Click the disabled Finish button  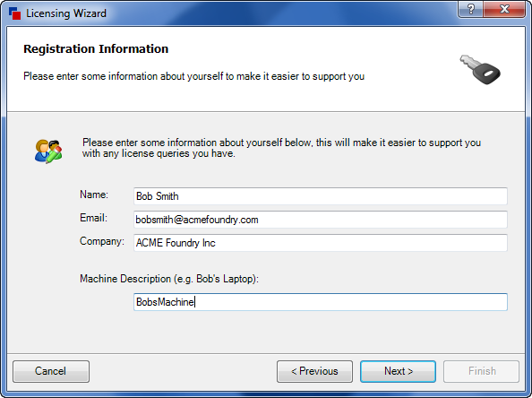click(x=481, y=371)
